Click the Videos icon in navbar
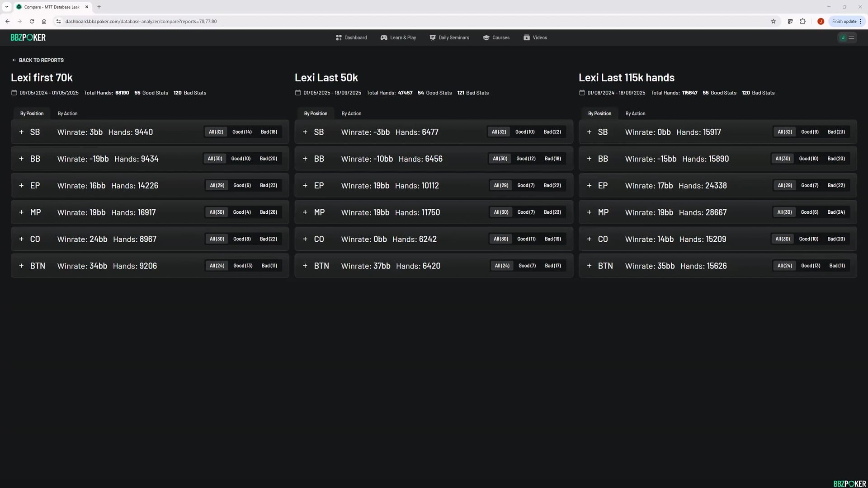The width and height of the screenshot is (868, 488). point(527,38)
